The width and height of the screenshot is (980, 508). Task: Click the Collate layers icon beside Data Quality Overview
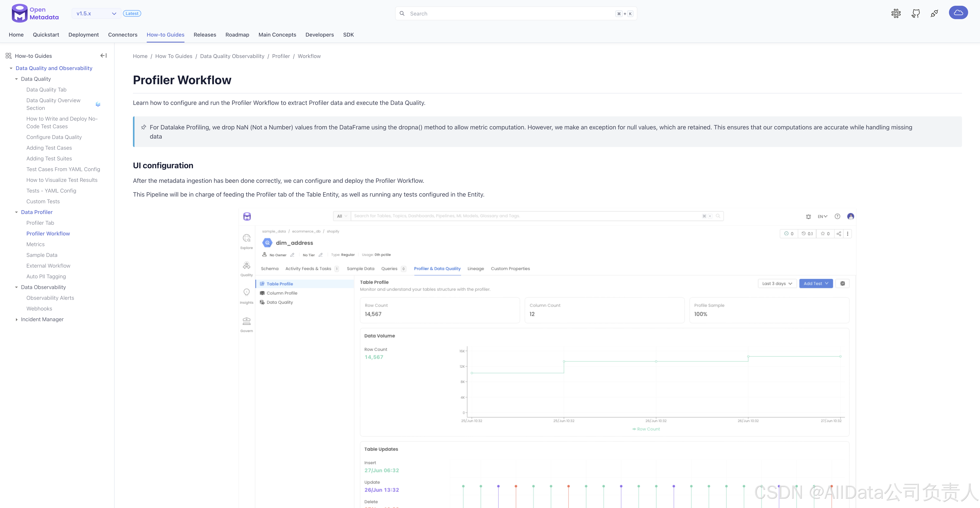(x=98, y=104)
